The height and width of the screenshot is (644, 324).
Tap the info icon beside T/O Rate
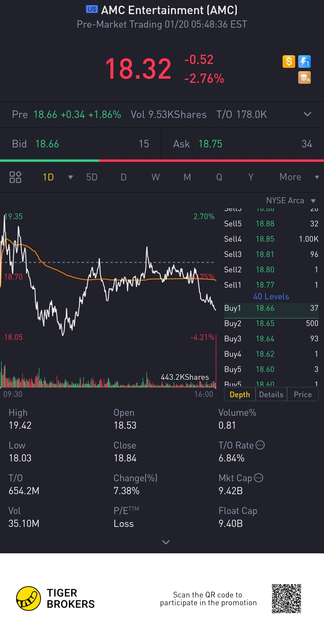click(260, 445)
